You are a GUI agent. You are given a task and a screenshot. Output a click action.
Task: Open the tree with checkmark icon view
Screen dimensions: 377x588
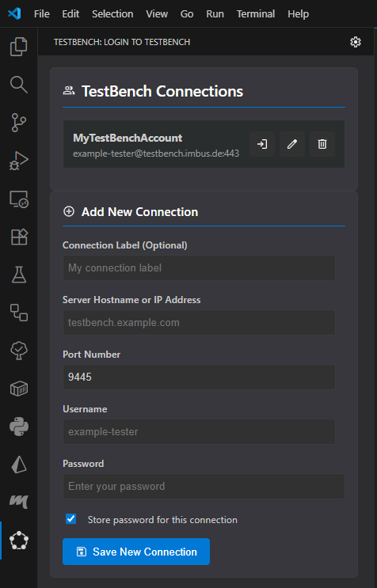click(x=19, y=351)
